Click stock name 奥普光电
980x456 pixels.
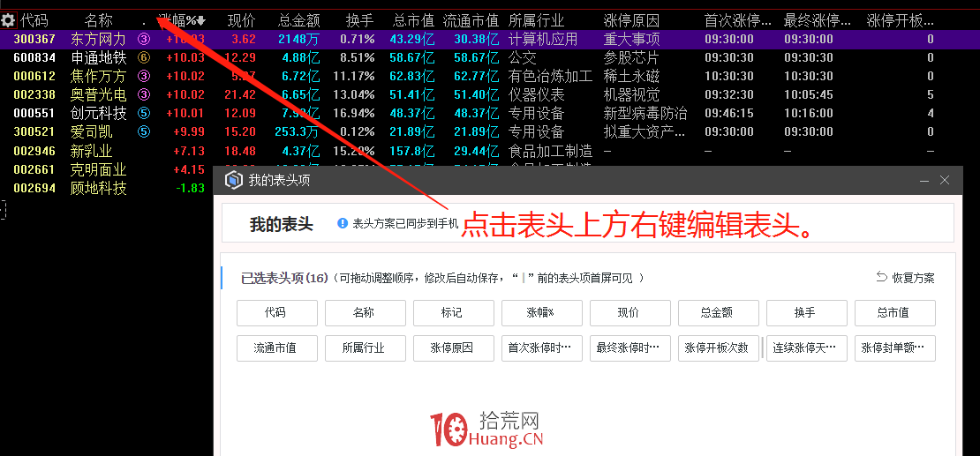click(98, 95)
